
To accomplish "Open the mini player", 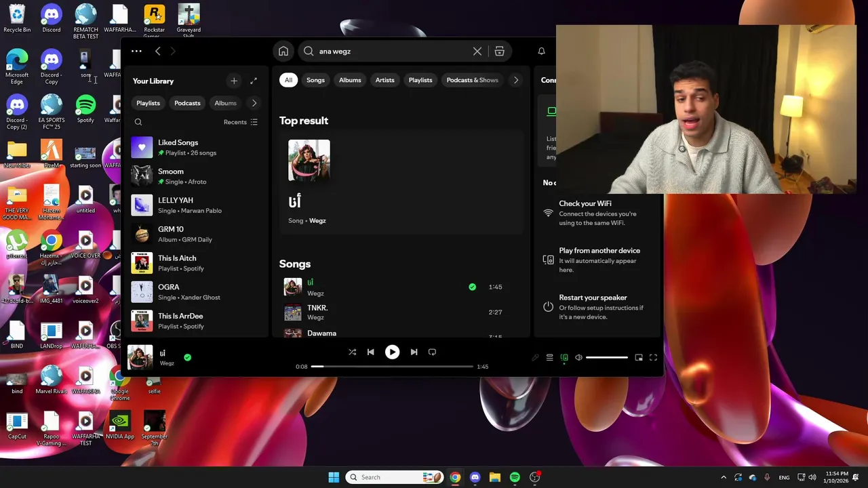I will [639, 357].
